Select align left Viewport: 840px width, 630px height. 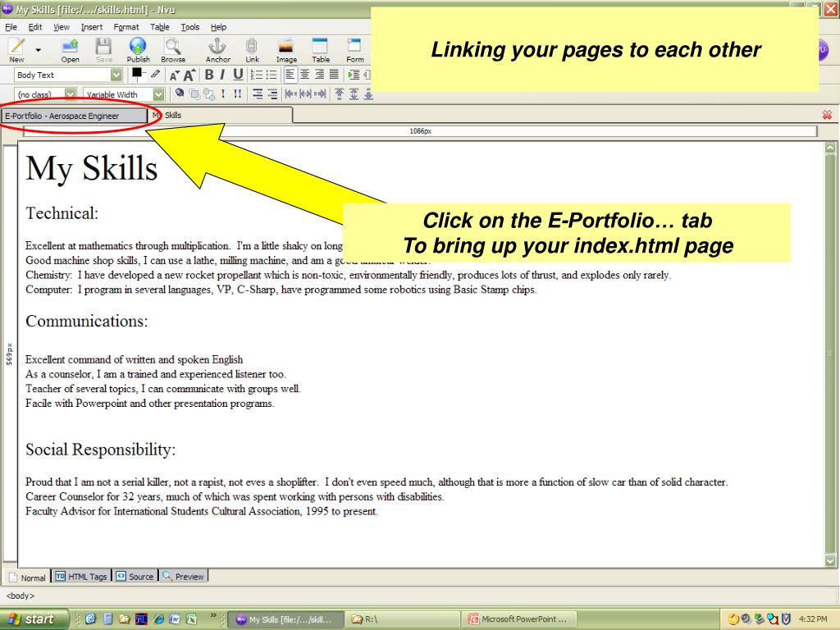(290, 75)
